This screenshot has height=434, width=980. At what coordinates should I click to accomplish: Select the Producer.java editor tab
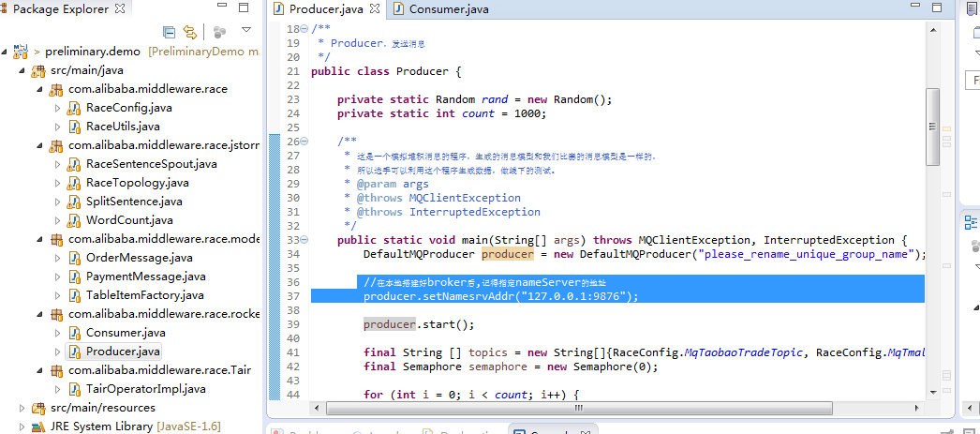click(x=326, y=8)
